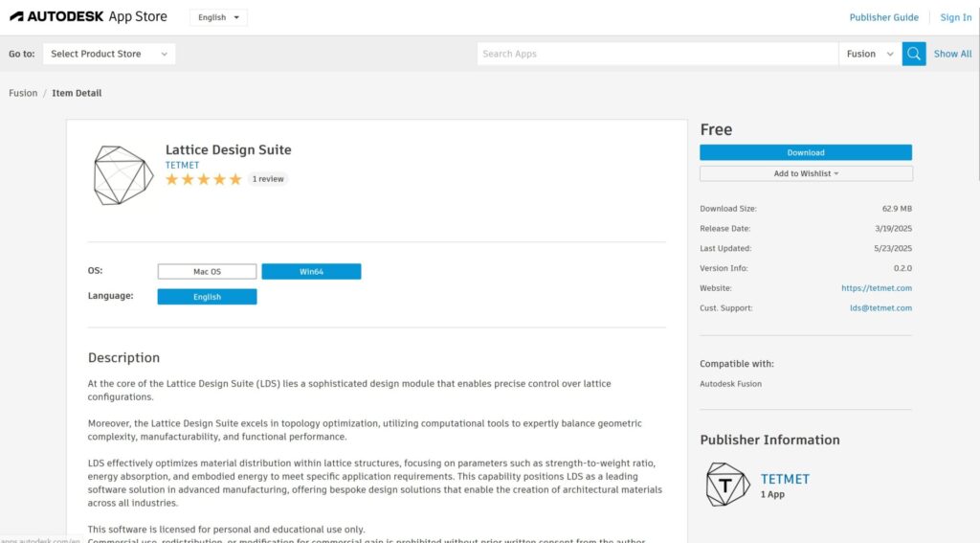The width and height of the screenshot is (980, 543).
Task: Open the Publisher Guide link
Action: (x=883, y=17)
